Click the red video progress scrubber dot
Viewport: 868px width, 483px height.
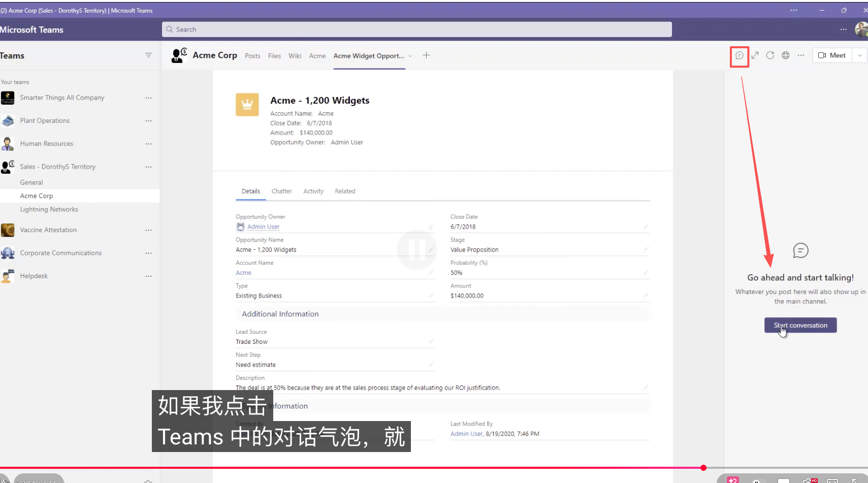(x=703, y=468)
